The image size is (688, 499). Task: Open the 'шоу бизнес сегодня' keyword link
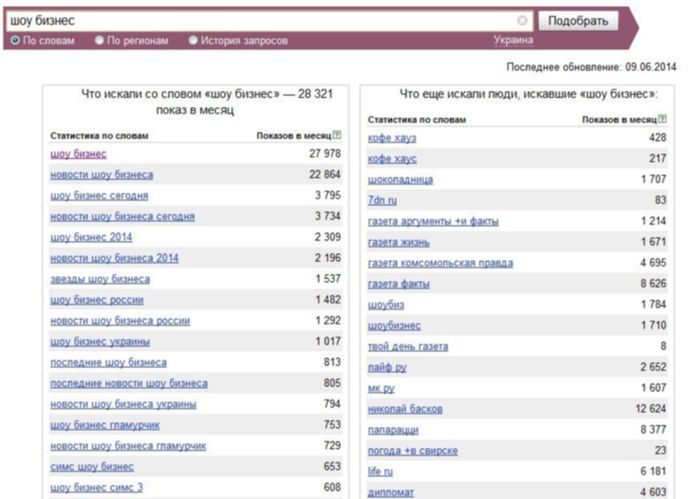(x=99, y=196)
